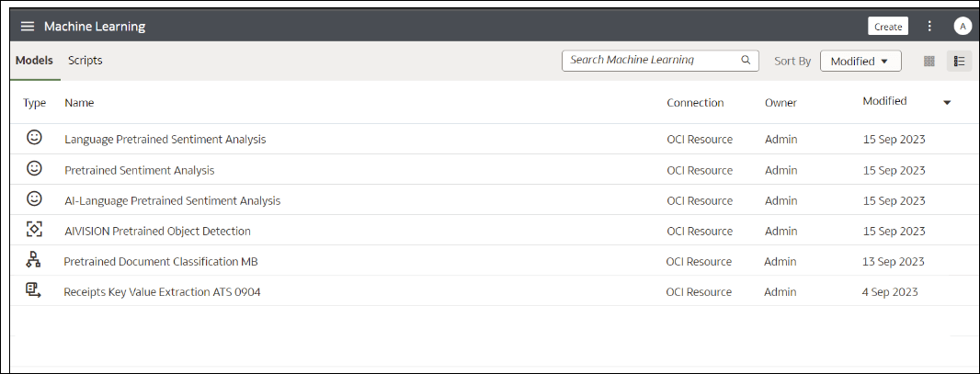Switch to list view layout
Viewport: 980px width, 374px height.
tap(960, 62)
